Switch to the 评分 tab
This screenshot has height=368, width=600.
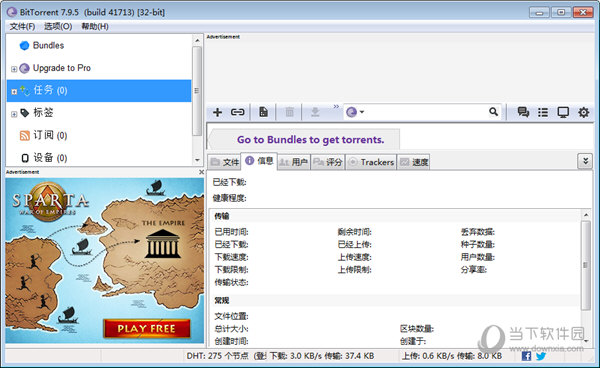(x=328, y=162)
